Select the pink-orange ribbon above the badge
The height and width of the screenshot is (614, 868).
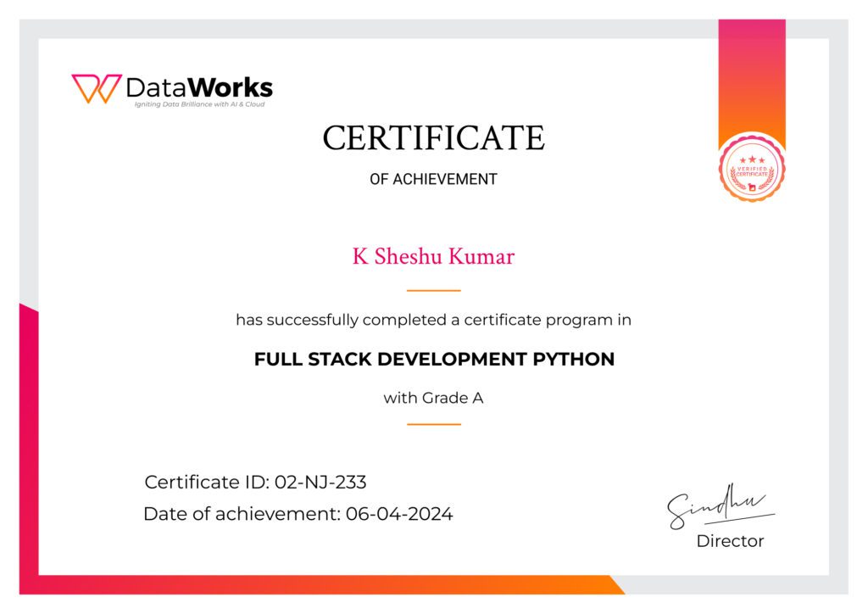coord(751,81)
